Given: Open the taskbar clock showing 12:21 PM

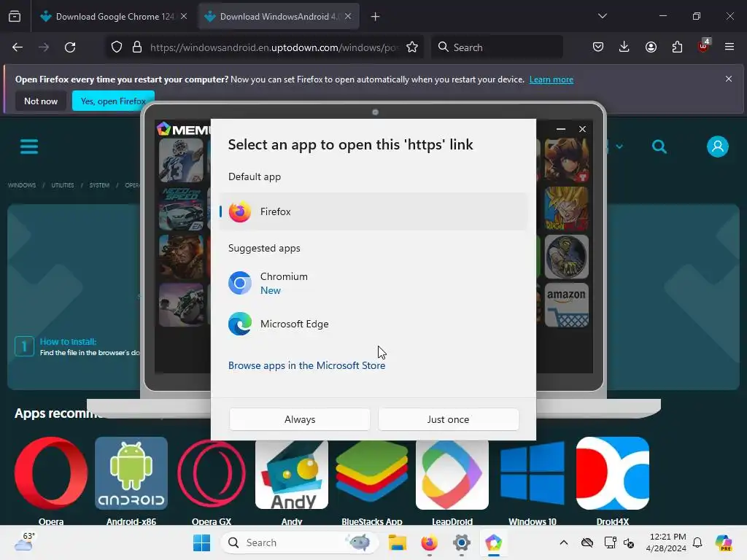Looking at the screenshot, I should click(667, 542).
